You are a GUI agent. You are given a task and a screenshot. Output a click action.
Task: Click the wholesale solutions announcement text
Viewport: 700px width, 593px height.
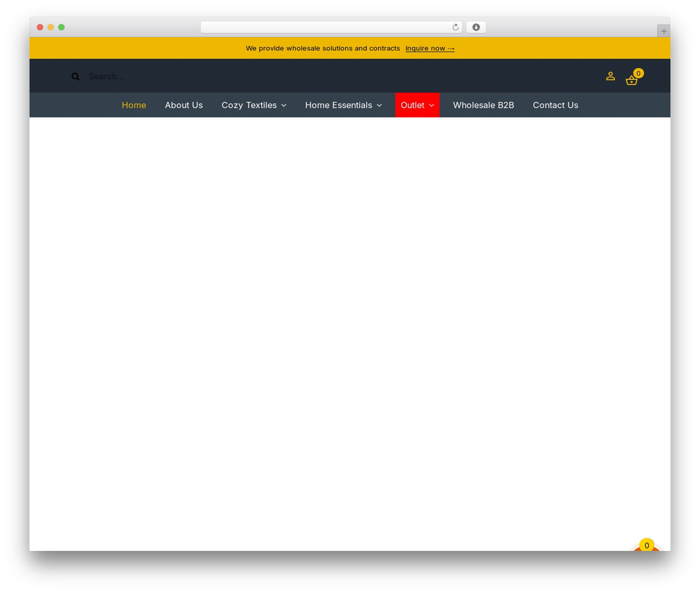click(x=323, y=48)
